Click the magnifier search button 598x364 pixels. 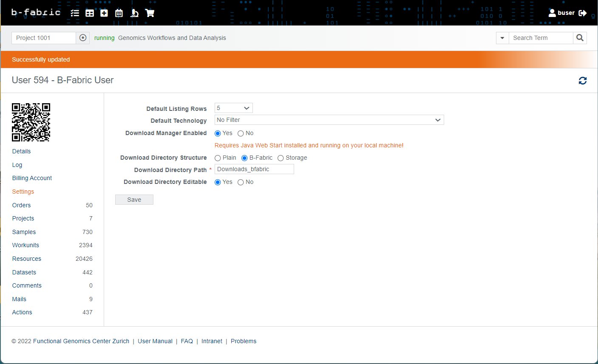click(x=580, y=38)
